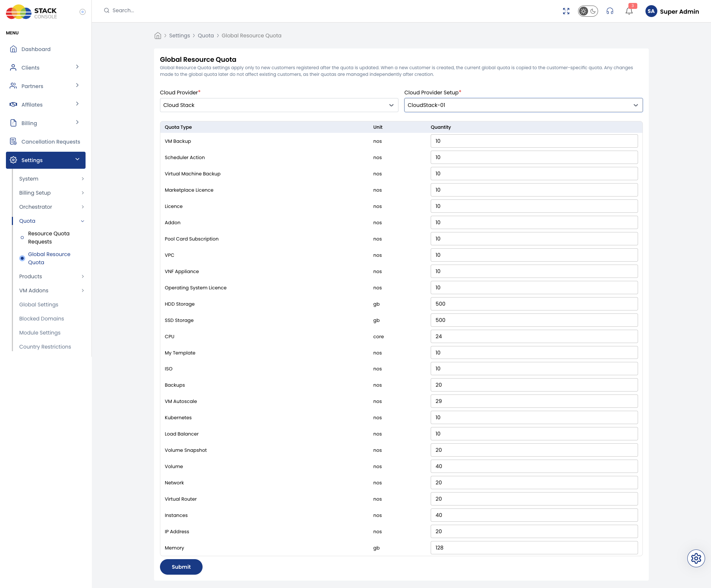711x588 pixels.
Task: Open the support headset icon
Action: (x=610, y=11)
